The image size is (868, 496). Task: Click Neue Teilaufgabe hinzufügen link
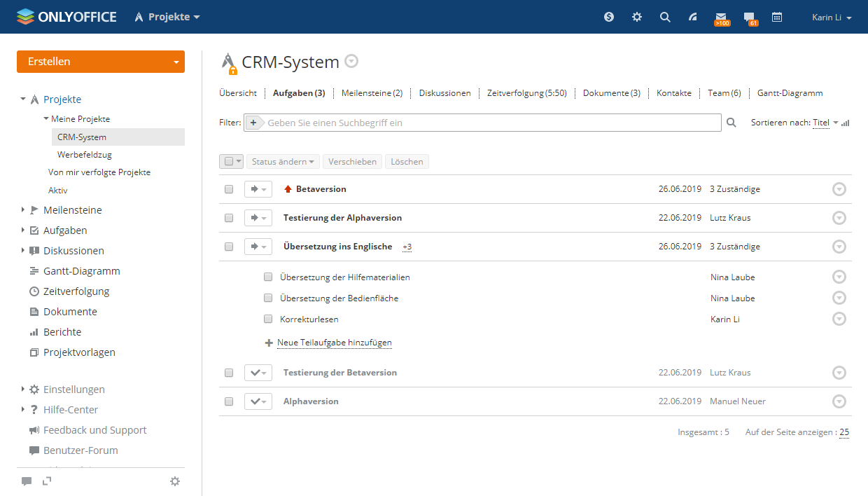point(334,343)
